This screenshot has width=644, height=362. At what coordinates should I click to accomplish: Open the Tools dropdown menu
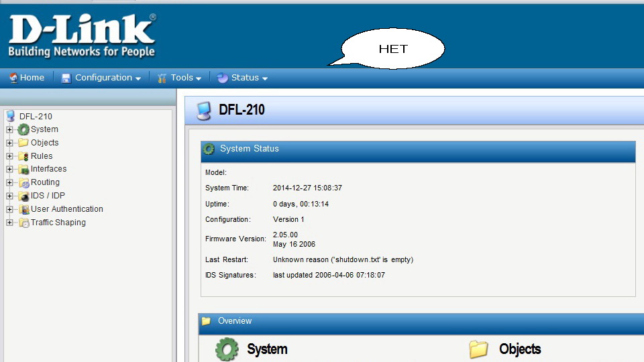tap(181, 78)
